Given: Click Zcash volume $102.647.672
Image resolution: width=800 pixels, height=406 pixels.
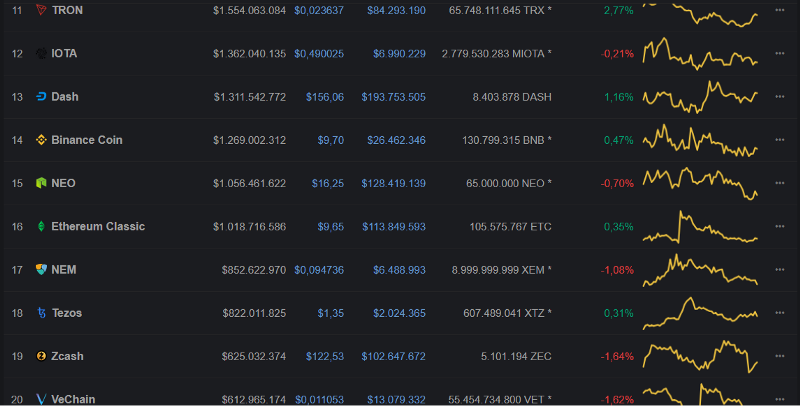Looking at the screenshot, I should 393,356.
